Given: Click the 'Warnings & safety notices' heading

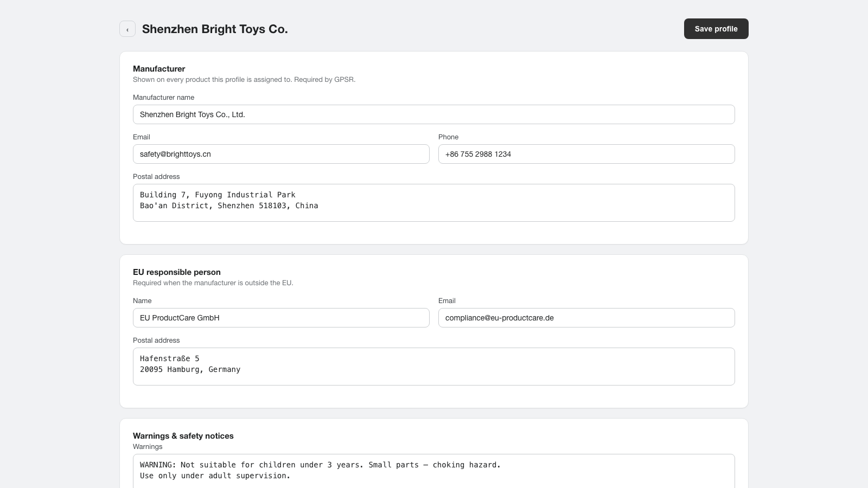Looking at the screenshot, I should click(183, 436).
